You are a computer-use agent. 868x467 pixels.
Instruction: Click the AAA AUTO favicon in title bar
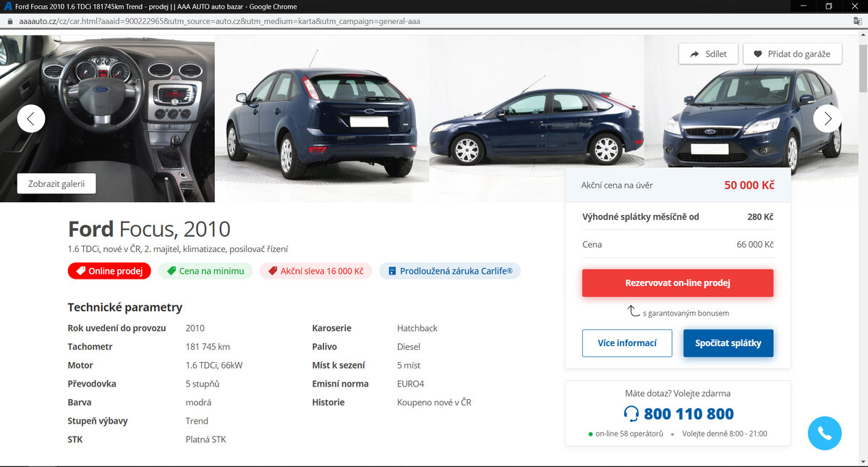point(8,6)
